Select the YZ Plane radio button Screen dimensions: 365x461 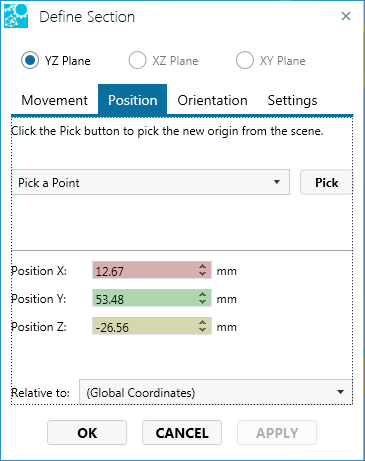(30, 61)
